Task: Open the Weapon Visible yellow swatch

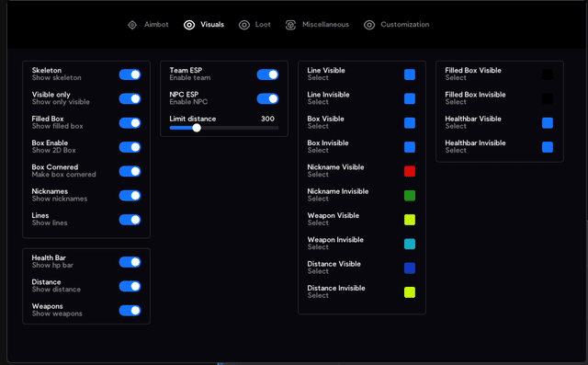Action: click(x=410, y=220)
